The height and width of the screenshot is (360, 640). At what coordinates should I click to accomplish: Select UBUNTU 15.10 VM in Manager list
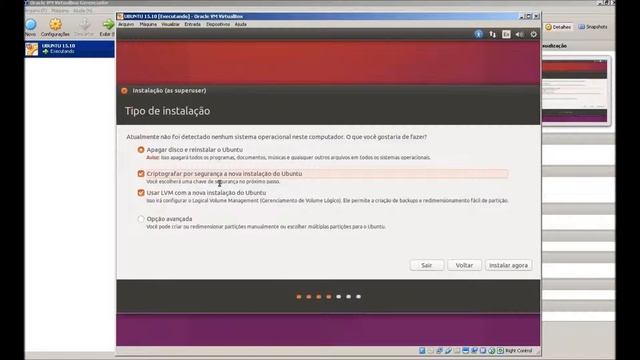click(x=70, y=49)
